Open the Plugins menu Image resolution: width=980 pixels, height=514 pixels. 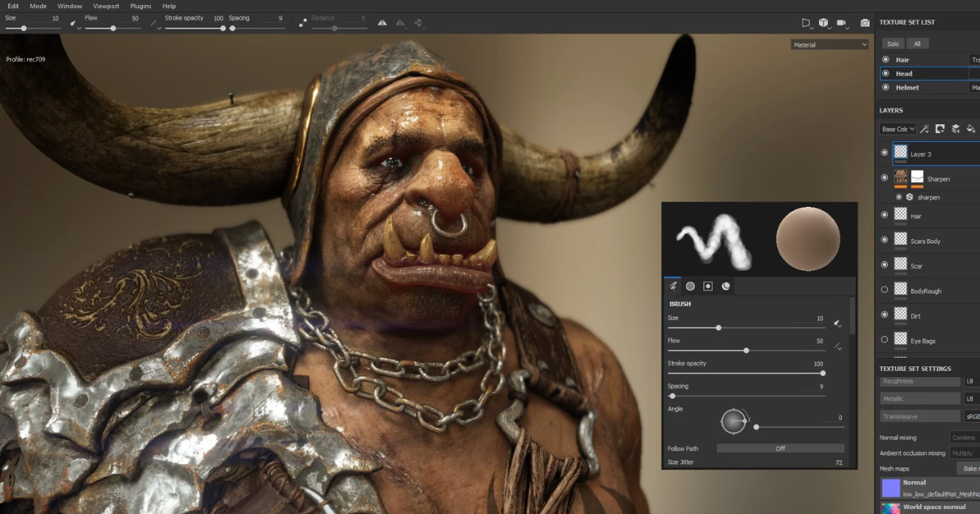pos(140,6)
